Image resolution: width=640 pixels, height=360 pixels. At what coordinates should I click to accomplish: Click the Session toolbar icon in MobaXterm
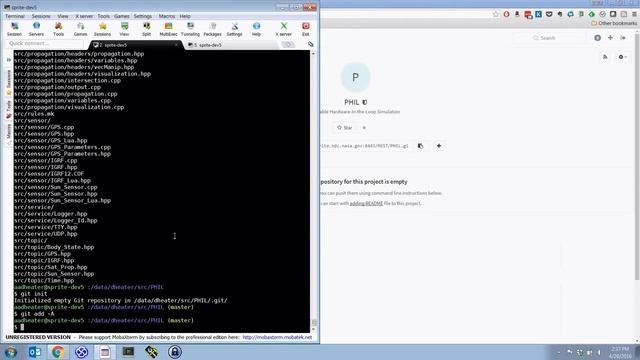(14, 29)
